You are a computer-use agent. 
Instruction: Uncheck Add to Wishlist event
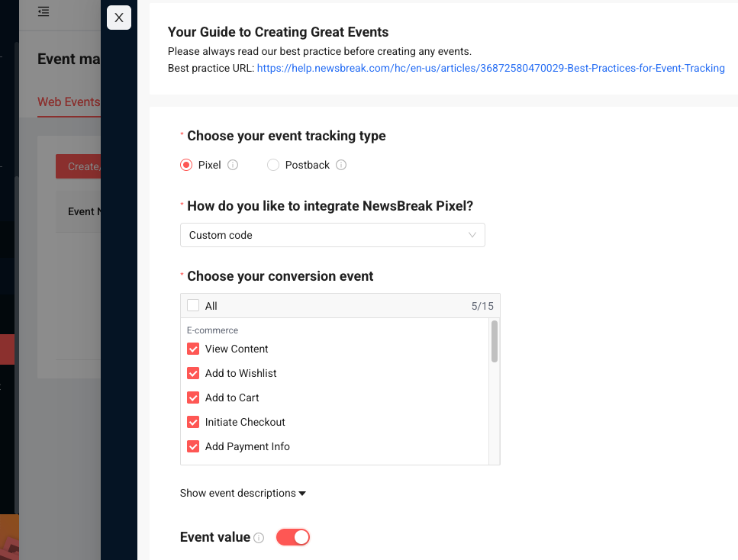193,373
